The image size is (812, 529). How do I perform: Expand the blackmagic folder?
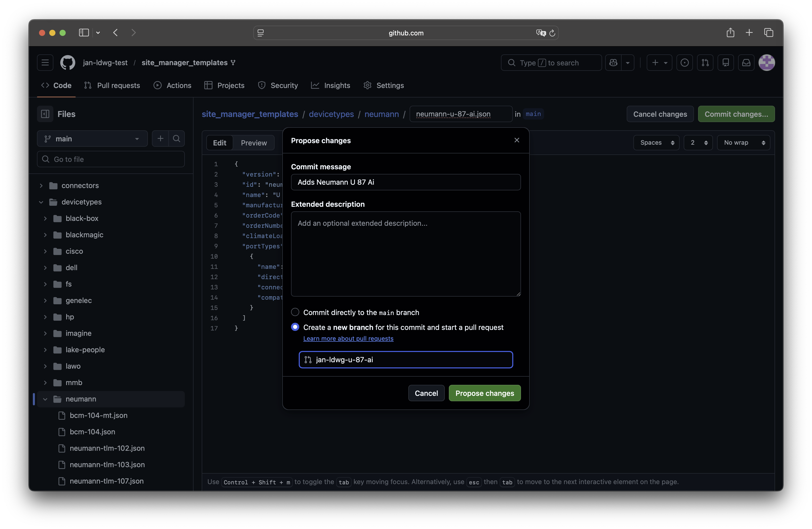point(84,235)
